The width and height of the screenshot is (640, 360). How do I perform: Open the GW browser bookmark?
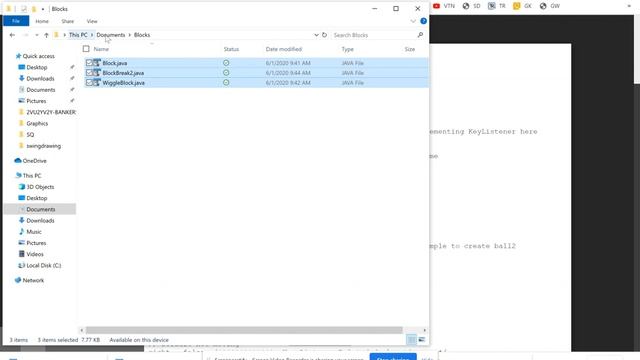[549, 6]
